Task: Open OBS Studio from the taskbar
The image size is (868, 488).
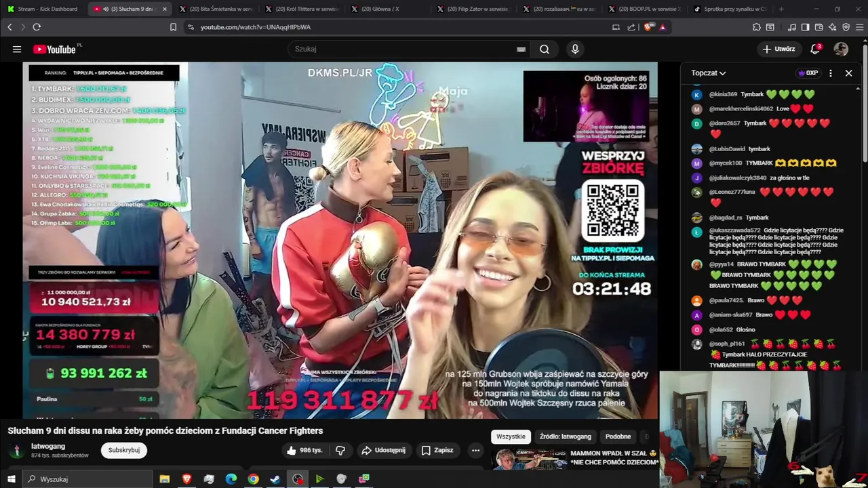Action: (x=298, y=479)
